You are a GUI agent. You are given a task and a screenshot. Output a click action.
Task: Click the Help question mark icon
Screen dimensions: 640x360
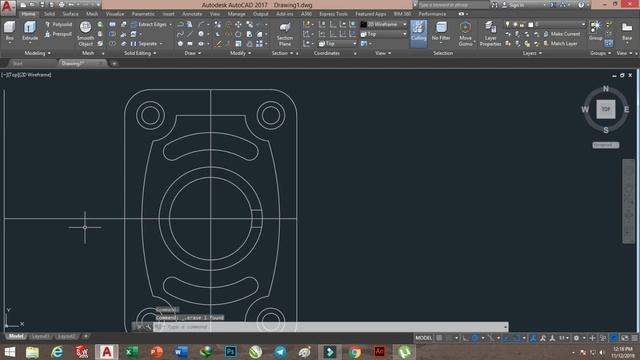(581, 5)
